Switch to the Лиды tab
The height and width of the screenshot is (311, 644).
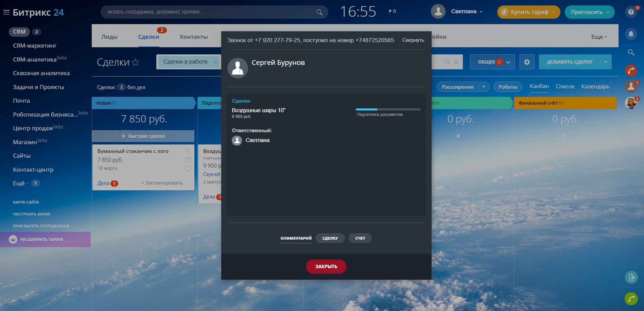point(109,37)
